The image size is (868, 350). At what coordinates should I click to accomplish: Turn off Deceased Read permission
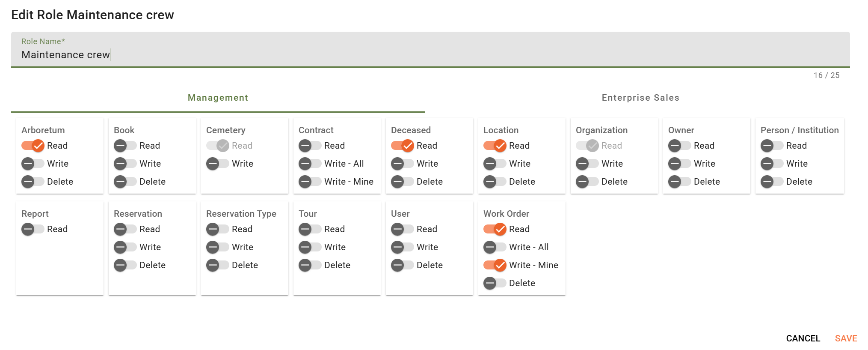point(403,146)
